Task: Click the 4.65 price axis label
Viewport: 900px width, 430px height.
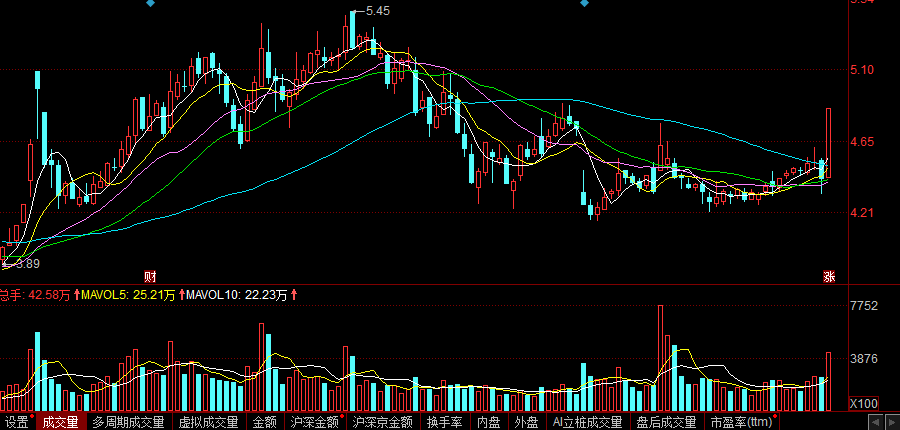Action: pyautogui.click(x=862, y=142)
